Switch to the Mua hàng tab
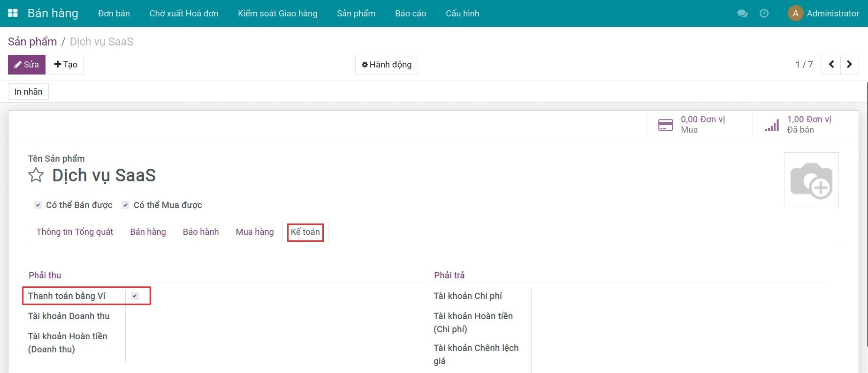The height and width of the screenshot is (373, 868). pyautogui.click(x=254, y=232)
